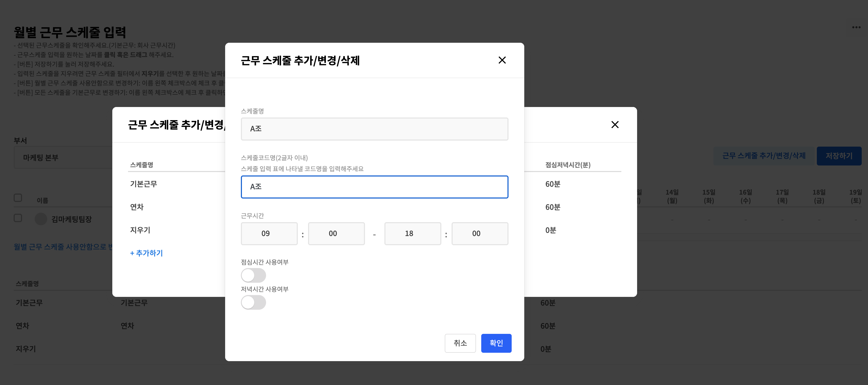Select the 기본근무 row in the schedule list dialog
This screenshot has width=868, height=385.
point(144,184)
